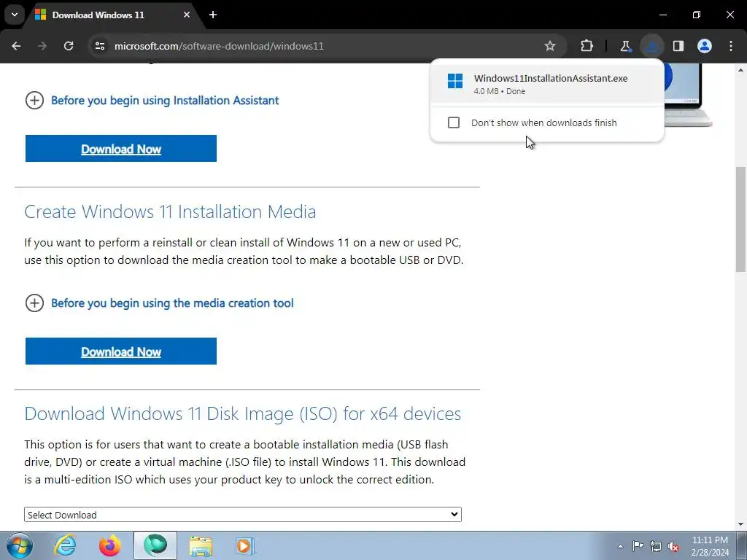Click the forward navigation arrow
This screenshot has height=560, width=747.
click(x=42, y=46)
